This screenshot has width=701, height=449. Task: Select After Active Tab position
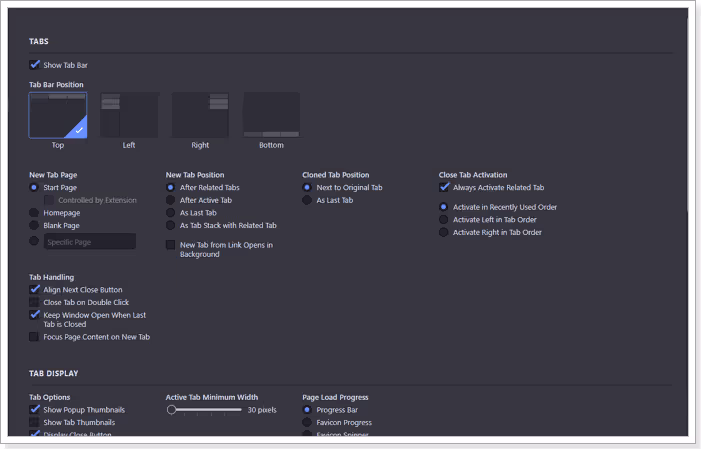coord(170,200)
